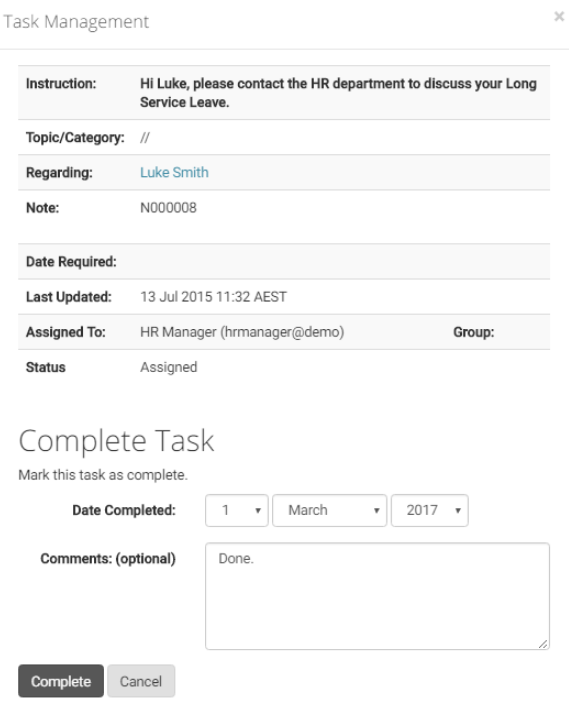Click the Status value Assigned

(x=169, y=368)
